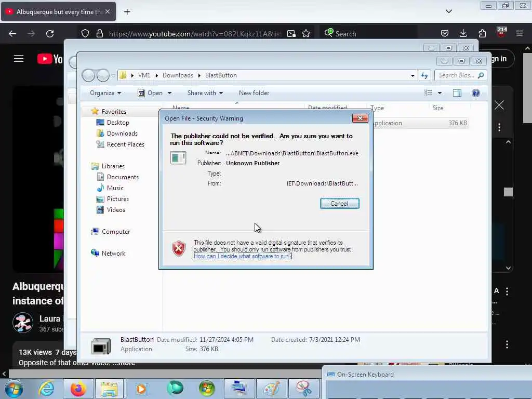Switch to Firefox in the taskbar

pyautogui.click(x=78, y=389)
